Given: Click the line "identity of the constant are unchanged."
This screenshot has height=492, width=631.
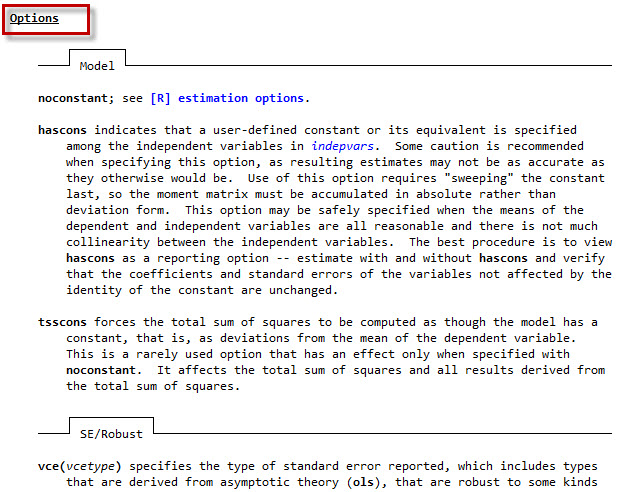Looking at the screenshot, I should click(x=202, y=290).
